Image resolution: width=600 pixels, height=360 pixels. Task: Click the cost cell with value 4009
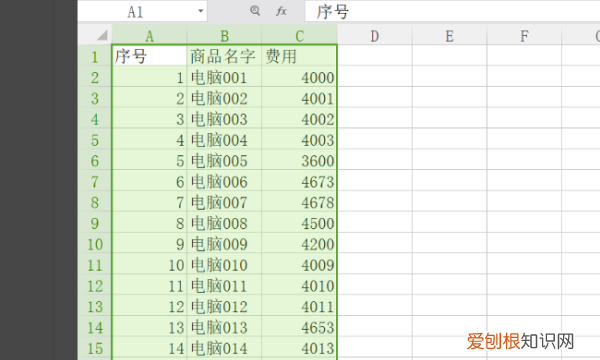(x=299, y=265)
